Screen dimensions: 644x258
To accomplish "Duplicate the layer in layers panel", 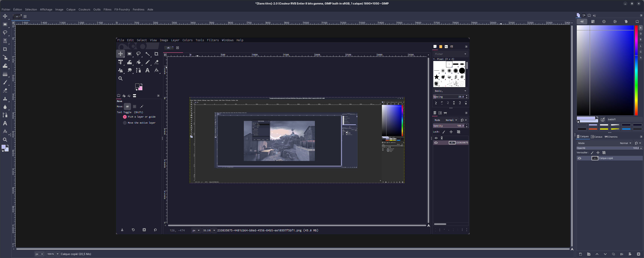I will (614, 254).
